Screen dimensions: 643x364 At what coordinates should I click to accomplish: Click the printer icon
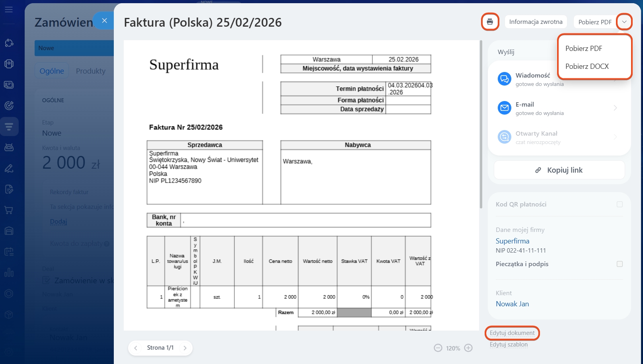(x=490, y=22)
